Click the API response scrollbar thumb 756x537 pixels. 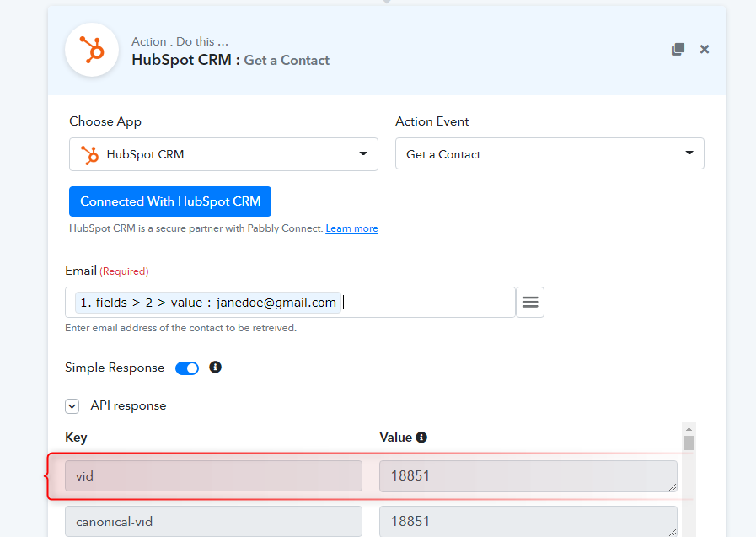[x=689, y=443]
